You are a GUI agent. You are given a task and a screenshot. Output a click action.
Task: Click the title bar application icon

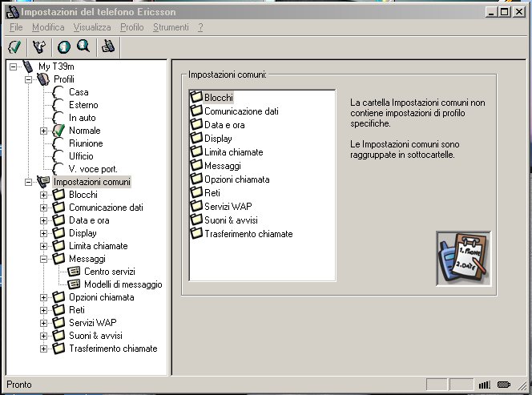pyautogui.click(x=13, y=11)
